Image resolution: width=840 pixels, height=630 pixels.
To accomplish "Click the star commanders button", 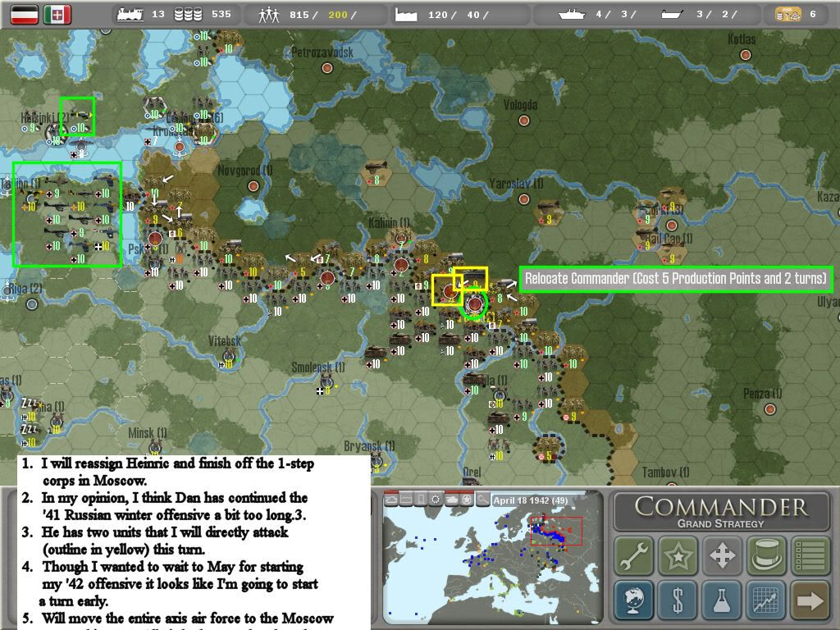I will (678, 556).
